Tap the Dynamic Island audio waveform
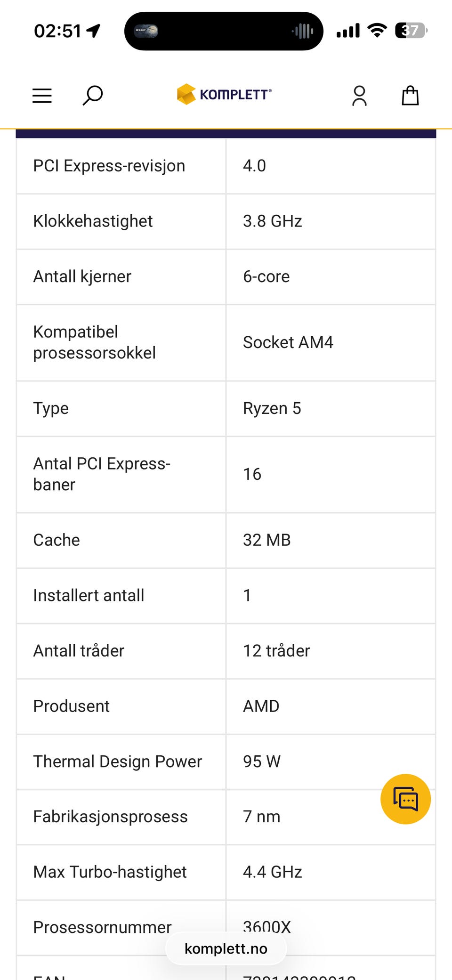The image size is (452, 980). pyautogui.click(x=303, y=32)
